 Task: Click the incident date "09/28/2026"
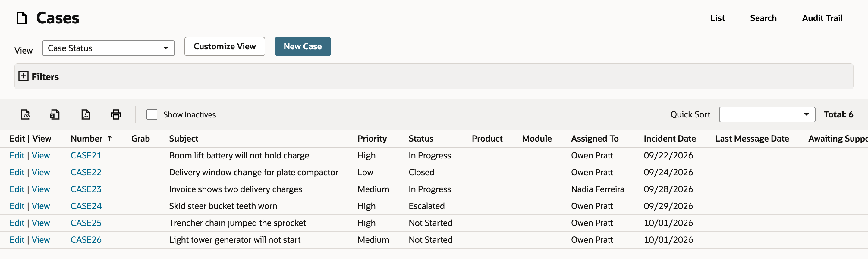(x=668, y=189)
